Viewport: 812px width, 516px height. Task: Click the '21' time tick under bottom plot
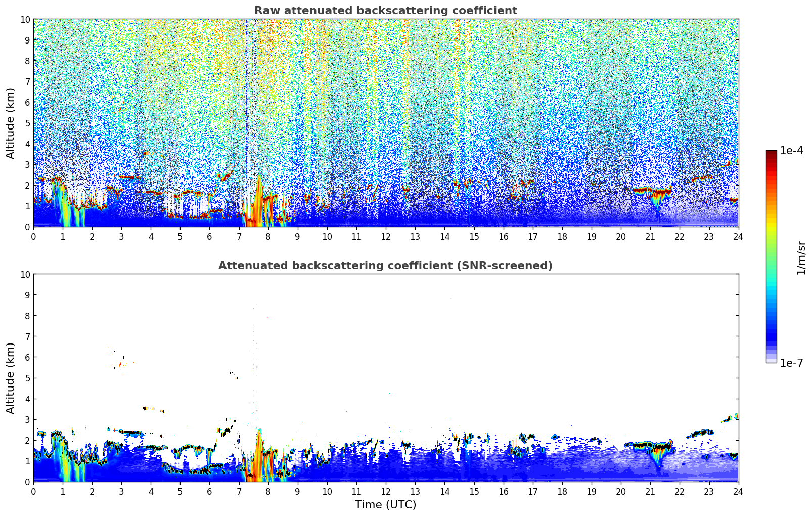[x=650, y=492]
